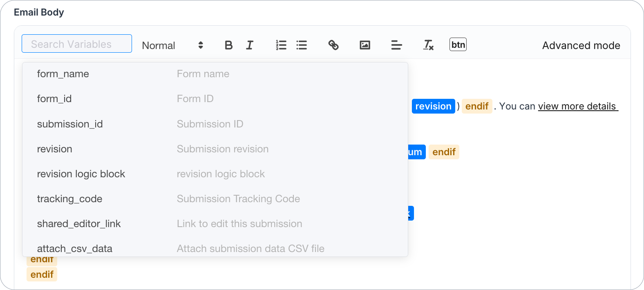Select tracking_code from variable list
The width and height of the screenshot is (644, 290).
pyautogui.click(x=215, y=199)
